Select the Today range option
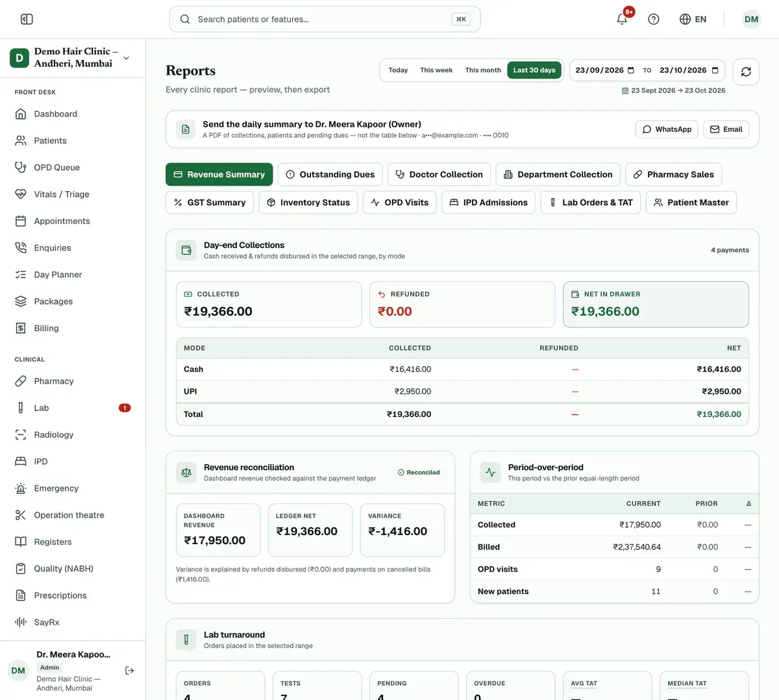Screen dimensions: 779x700 pos(398,70)
